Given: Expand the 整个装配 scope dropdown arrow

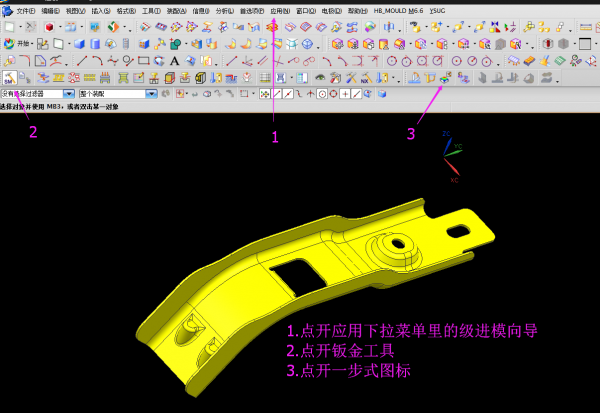Looking at the screenshot, I should pyautogui.click(x=152, y=94).
